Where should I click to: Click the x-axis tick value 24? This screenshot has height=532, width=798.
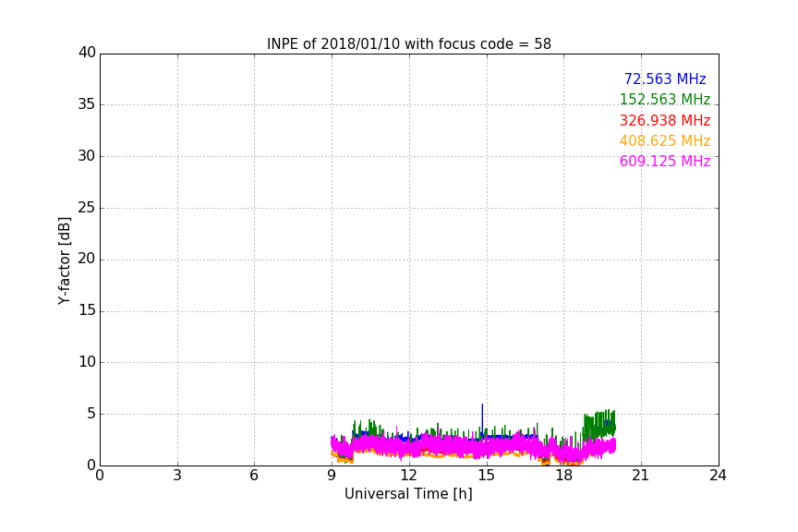(x=718, y=476)
